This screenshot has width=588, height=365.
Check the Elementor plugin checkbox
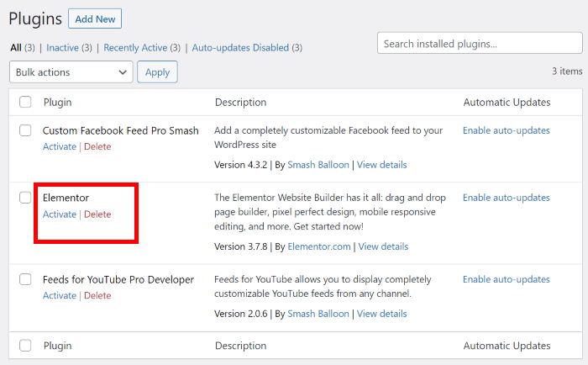tap(25, 198)
